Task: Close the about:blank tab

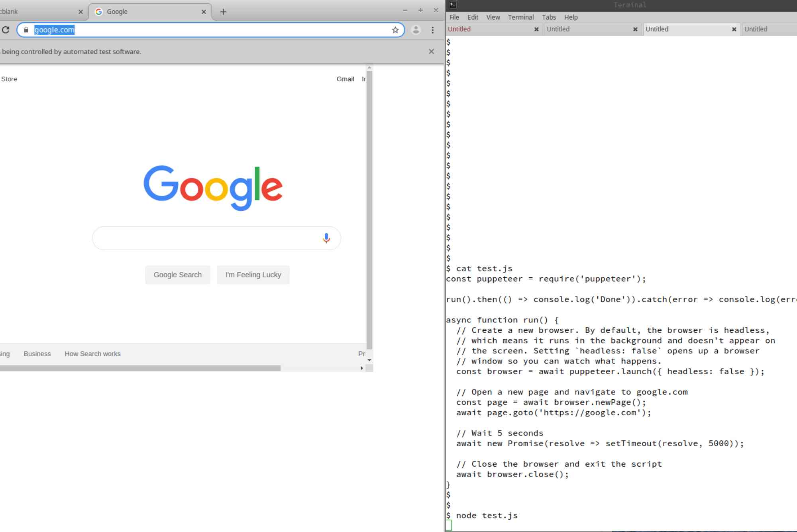Action: pyautogui.click(x=80, y=12)
